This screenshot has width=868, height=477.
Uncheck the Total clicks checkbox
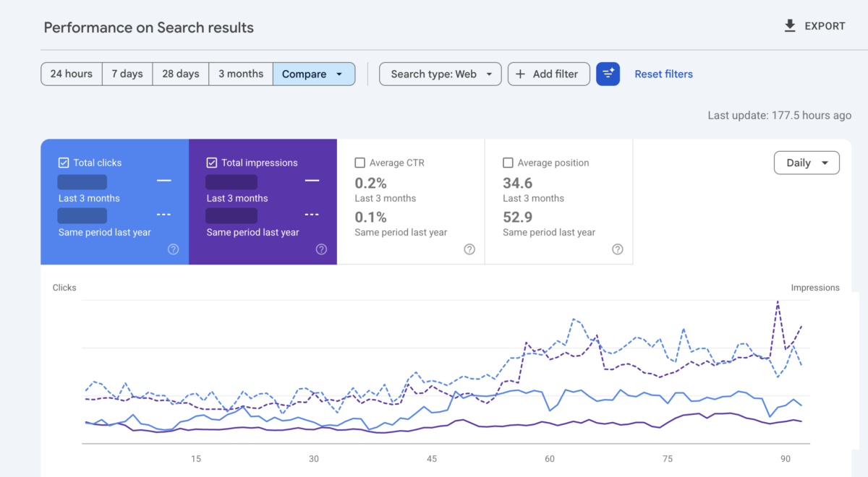coord(64,163)
